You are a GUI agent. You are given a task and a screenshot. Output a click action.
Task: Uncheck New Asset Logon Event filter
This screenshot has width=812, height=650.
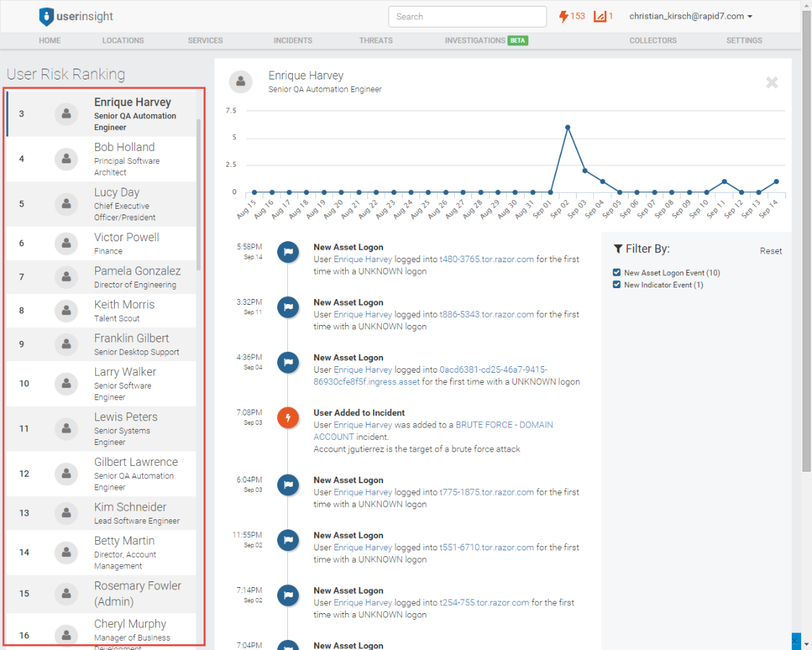click(x=616, y=273)
